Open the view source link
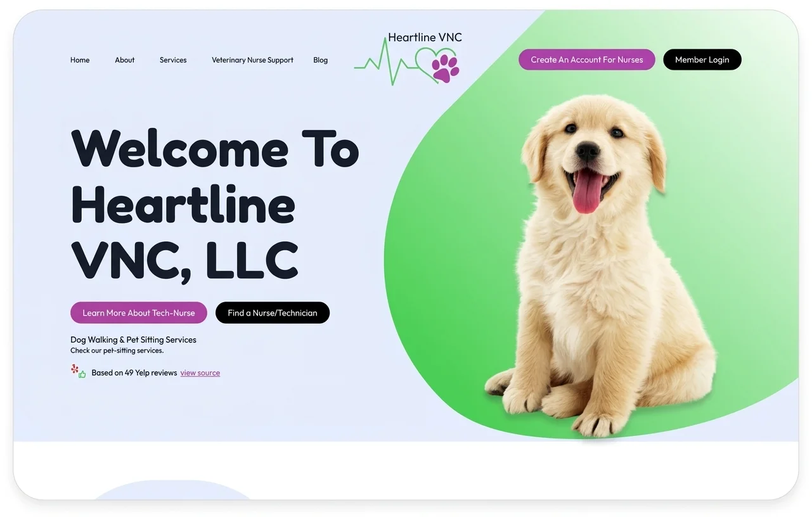The height and width of the screenshot is (517, 812). coord(200,373)
